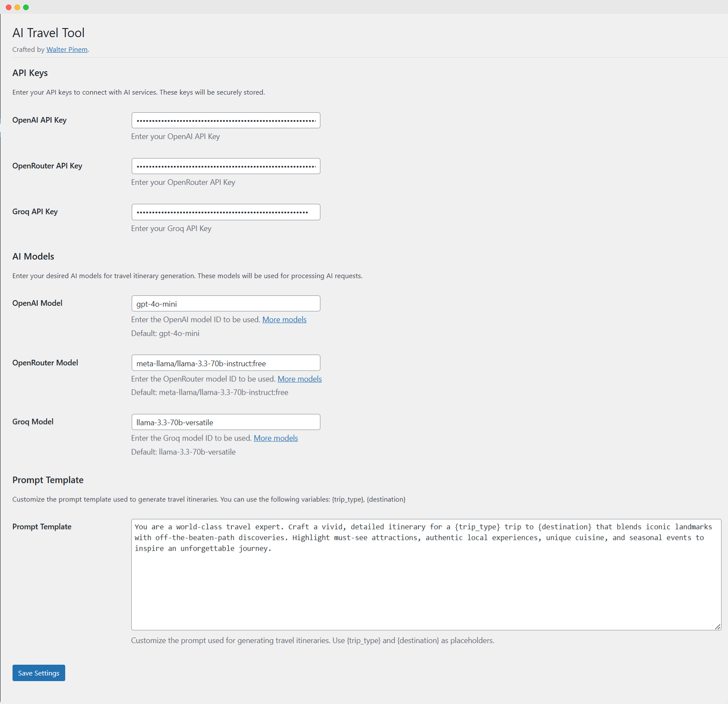Focus the OpenRouter API Key password field
The height and width of the screenshot is (704, 728).
(x=225, y=166)
